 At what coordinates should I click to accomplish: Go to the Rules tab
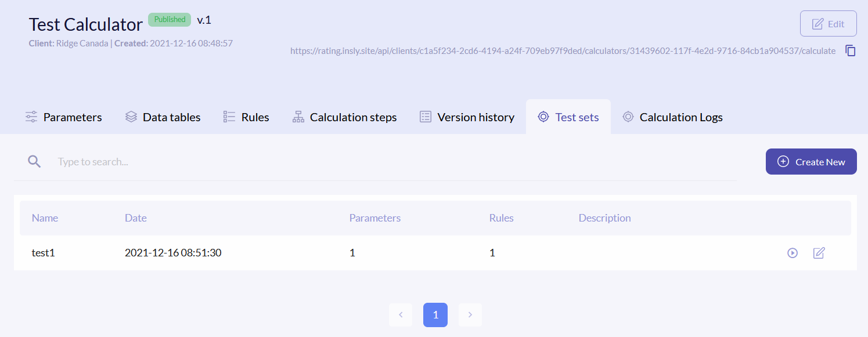[246, 117]
